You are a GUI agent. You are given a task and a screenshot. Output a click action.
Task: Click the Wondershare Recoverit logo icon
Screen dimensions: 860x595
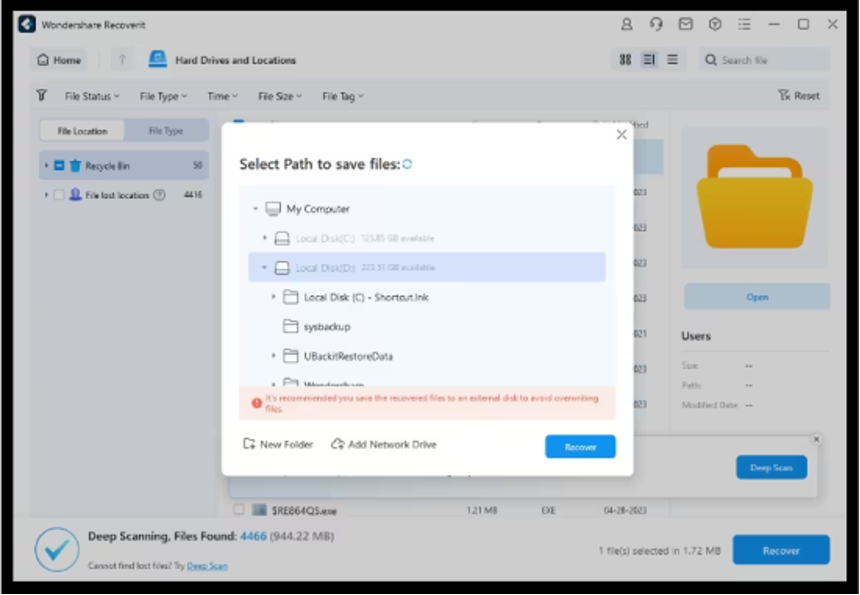(x=27, y=24)
